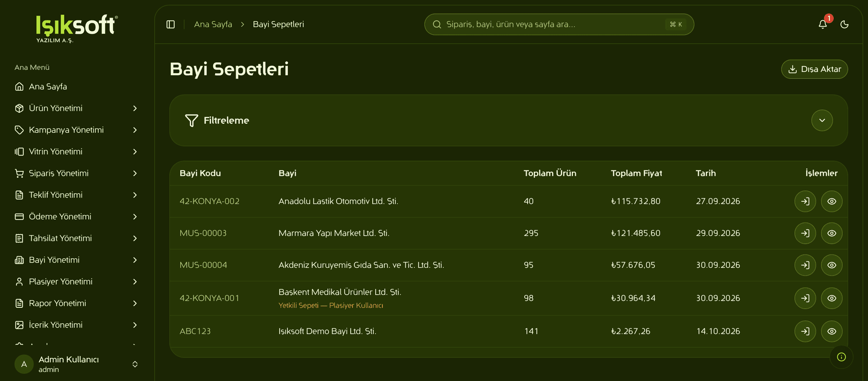Expand Ürün Yönetimi menu chevron
Image resolution: width=868 pixels, height=381 pixels.
tap(135, 108)
